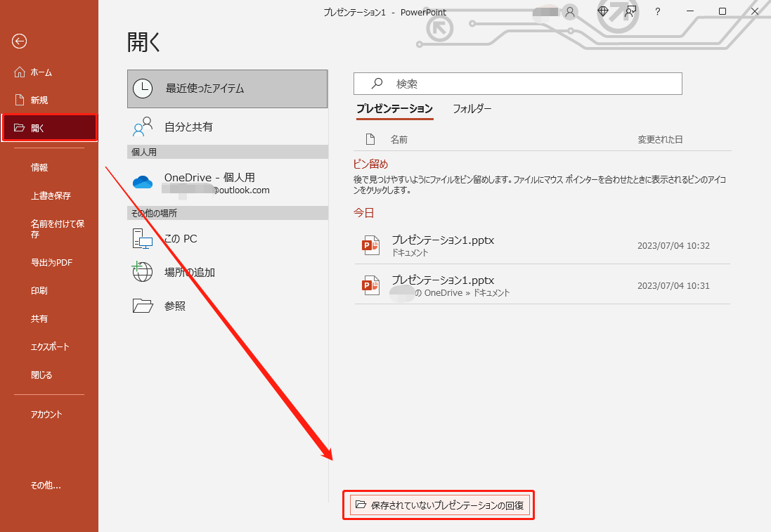Click 参照 to browse files

pos(227,306)
